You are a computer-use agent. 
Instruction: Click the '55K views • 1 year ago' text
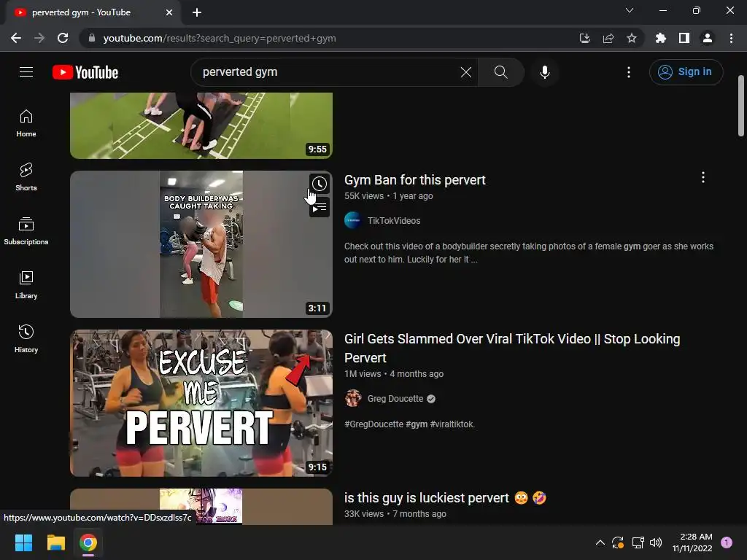point(389,196)
